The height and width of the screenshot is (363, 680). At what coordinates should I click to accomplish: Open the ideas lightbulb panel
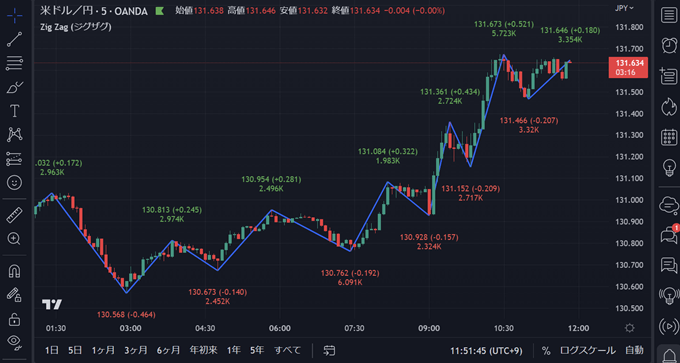[669, 167]
